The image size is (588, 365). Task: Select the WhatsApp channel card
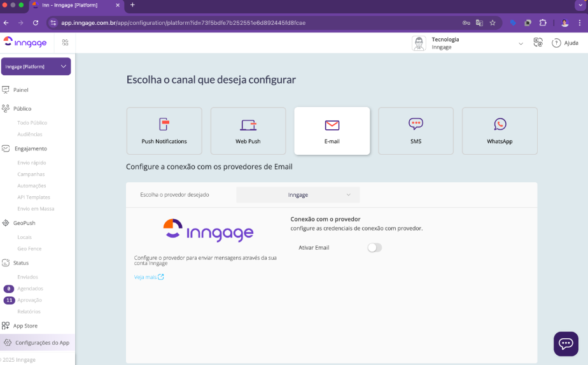(500, 131)
